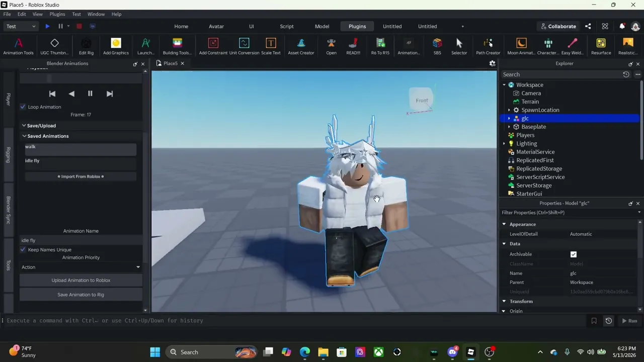Viewport: 644px width, 362px height.
Task: Open Asset Creator plugin
Action: [x=301, y=46]
